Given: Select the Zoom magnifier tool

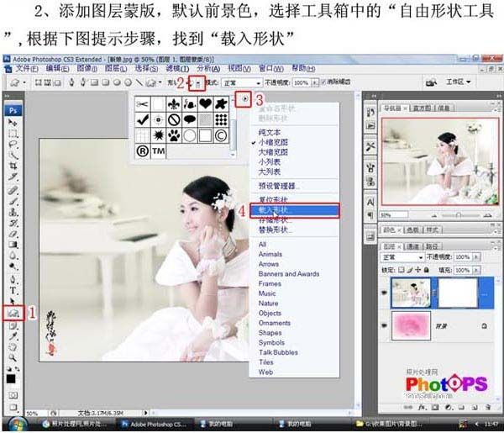Looking at the screenshot, I should pyautogui.click(x=13, y=357).
